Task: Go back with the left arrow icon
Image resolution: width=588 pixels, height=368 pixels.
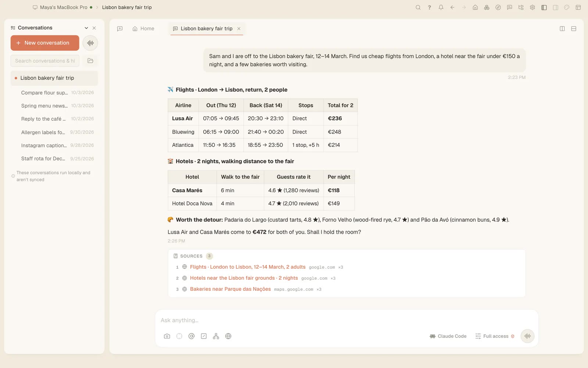Action: (x=452, y=7)
